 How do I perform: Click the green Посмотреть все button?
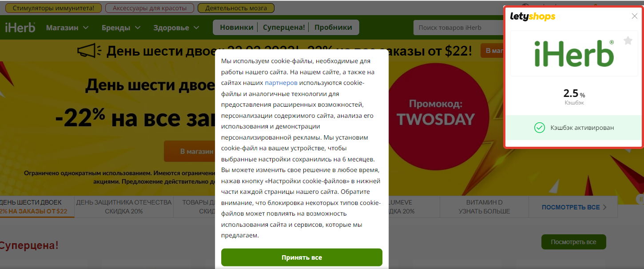click(573, 242)
